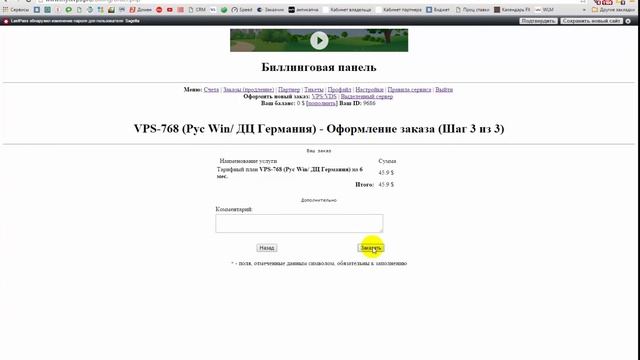
Task: Open the Сервисы apps bookmark
Action: tap(16, 9)
